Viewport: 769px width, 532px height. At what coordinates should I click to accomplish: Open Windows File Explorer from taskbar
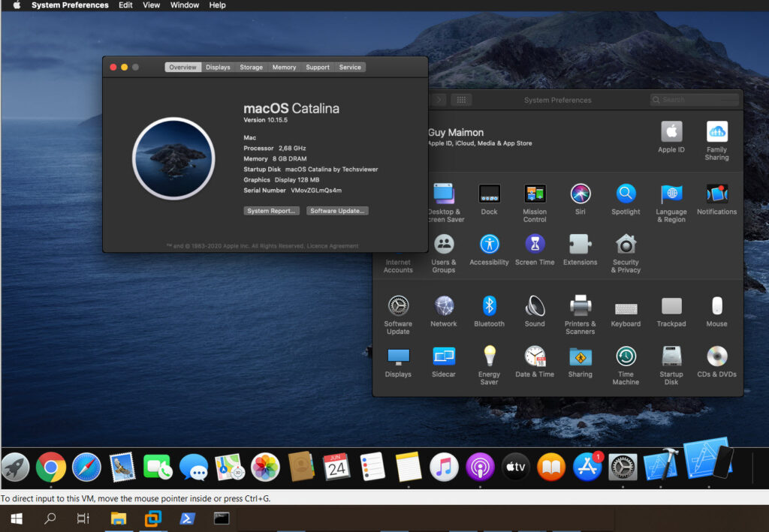click(x=119, y=518)
